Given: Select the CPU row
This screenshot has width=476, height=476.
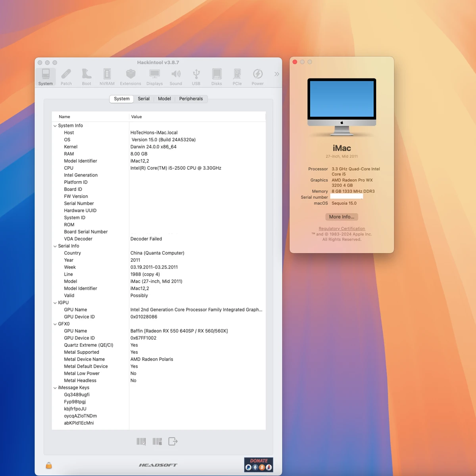Looking at the screenshot, I should click(x=159, y=168).
